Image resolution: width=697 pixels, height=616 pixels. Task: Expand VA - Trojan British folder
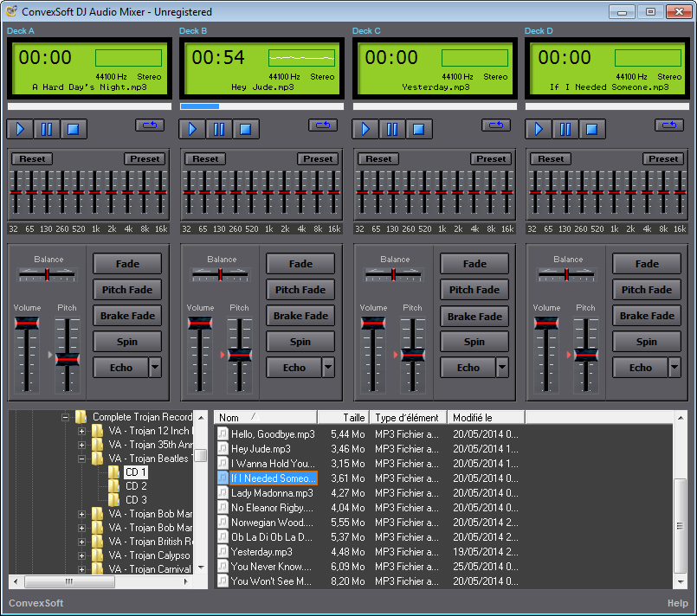[81, 542]
